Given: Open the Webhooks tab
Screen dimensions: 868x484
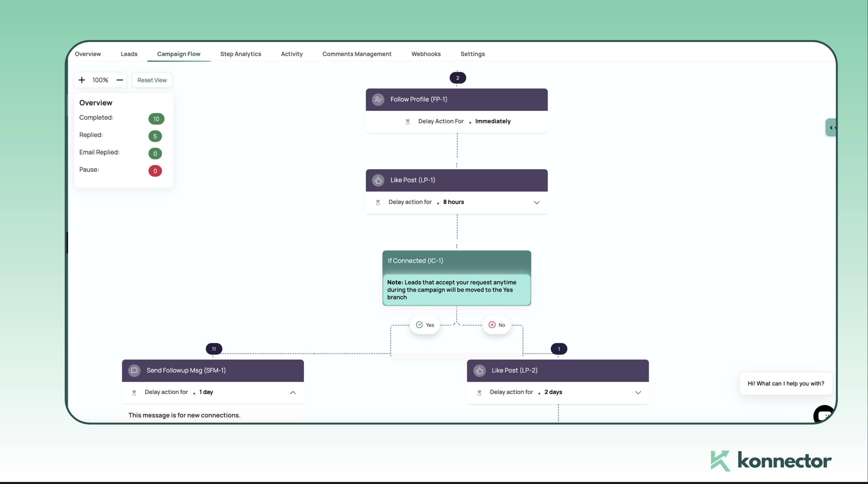Looking at the screenshot, I should (425, 54).
